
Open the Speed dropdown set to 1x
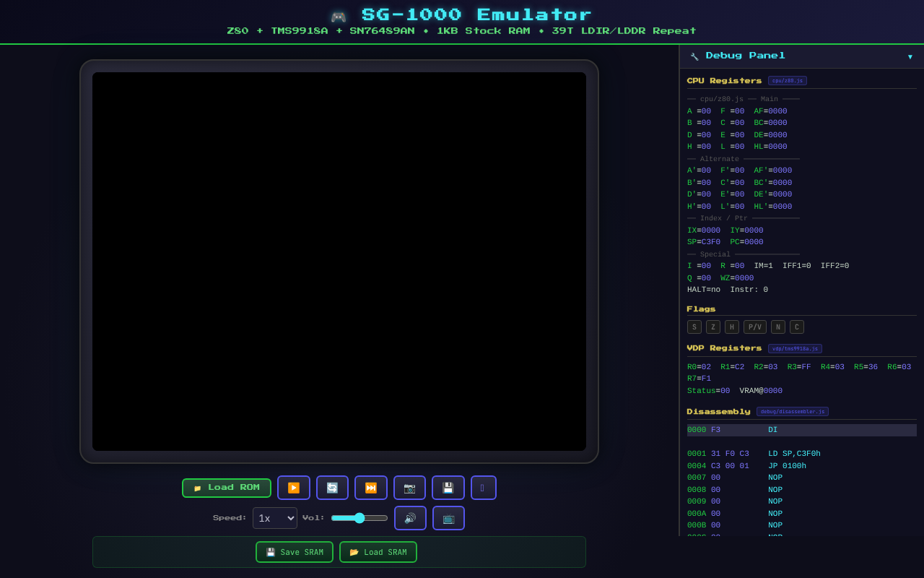(275, 518)
